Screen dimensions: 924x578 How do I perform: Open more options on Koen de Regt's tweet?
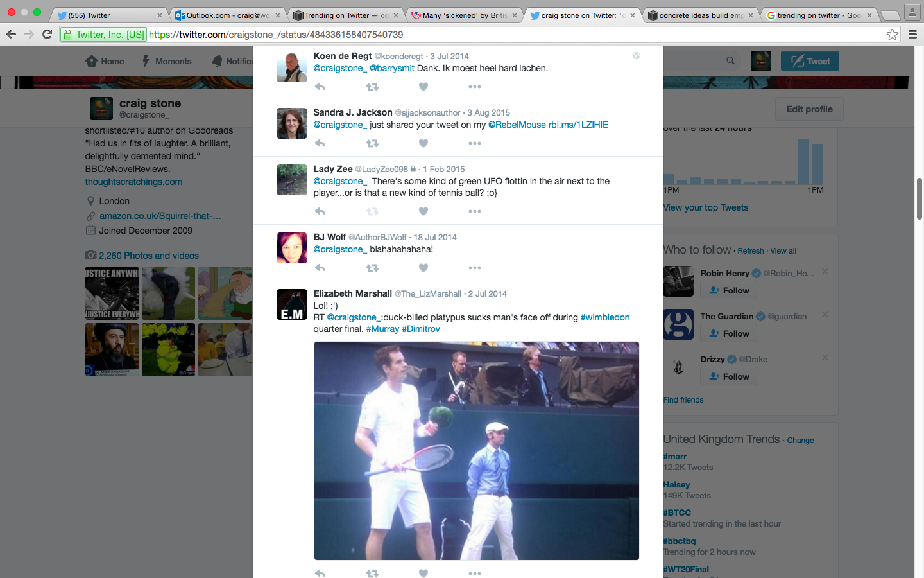point(475,87)
